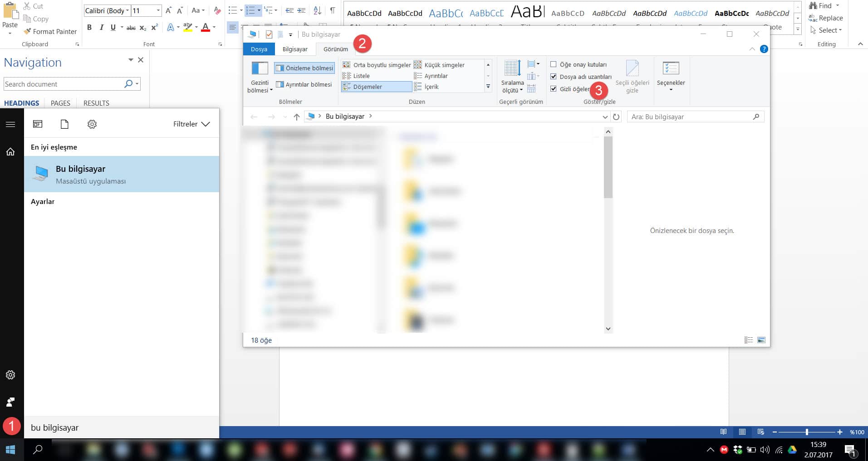Select the Format Painter tool
868x461 pixels.
click(x=50, y=31)
